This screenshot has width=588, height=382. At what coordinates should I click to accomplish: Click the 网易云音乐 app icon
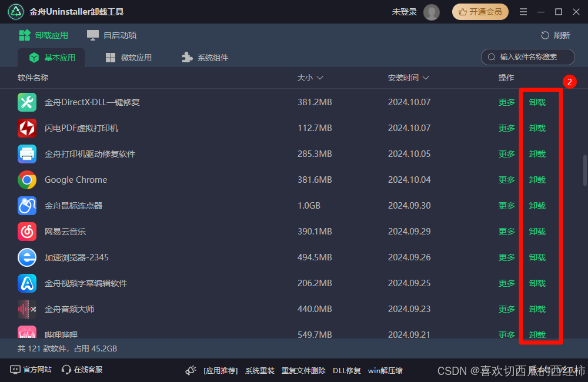(27, 232)
